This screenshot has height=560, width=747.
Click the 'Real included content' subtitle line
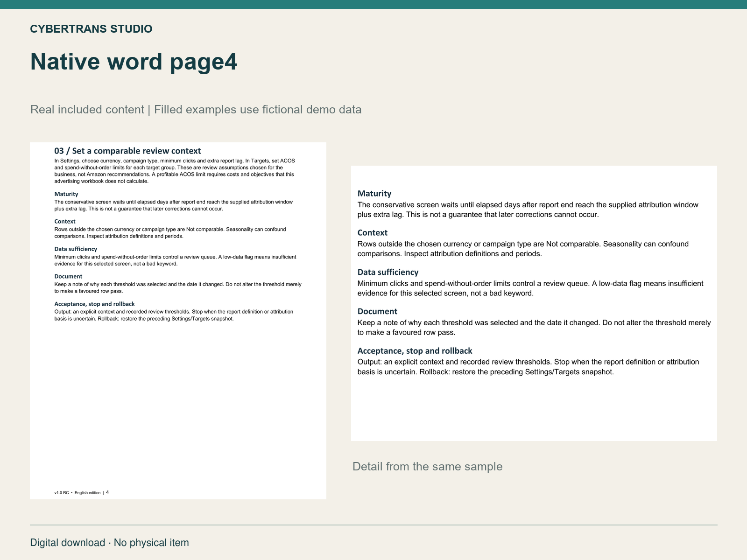[x=196, y=110]
